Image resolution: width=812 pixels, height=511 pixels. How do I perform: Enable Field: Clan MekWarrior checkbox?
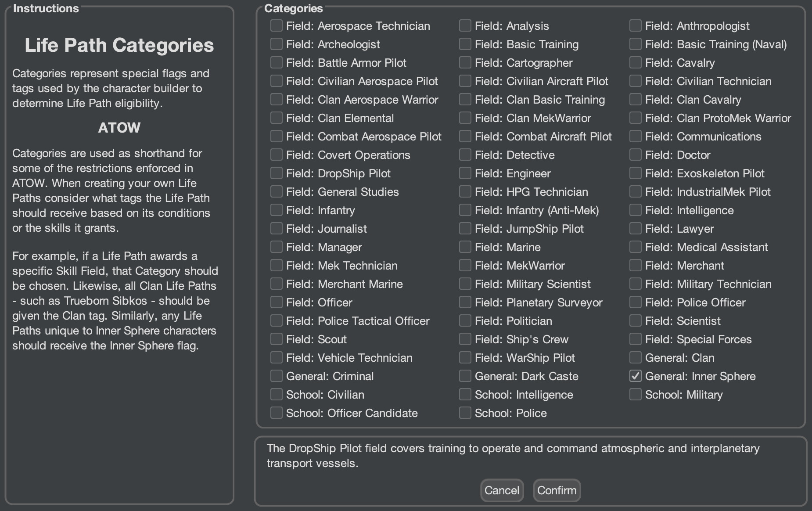(465, 118)
